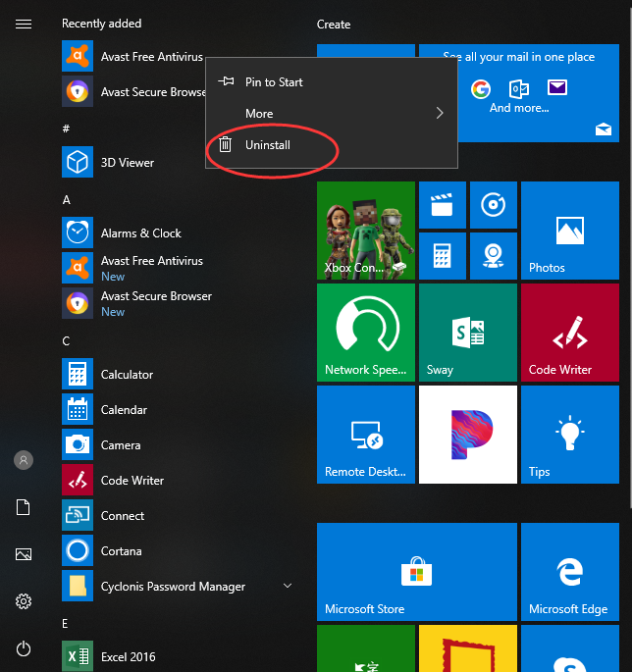The height and width of the screenshot is (672, 632).
Task: Click Excel 2016 icon
Action: (78, 656)
